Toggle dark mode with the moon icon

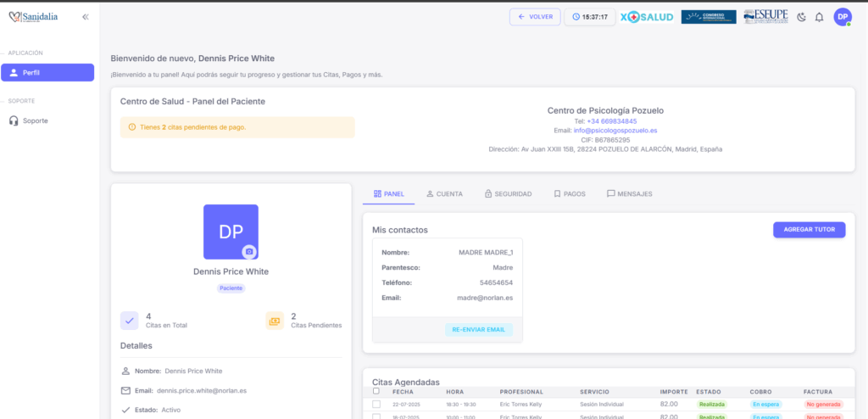coord(802,17)
